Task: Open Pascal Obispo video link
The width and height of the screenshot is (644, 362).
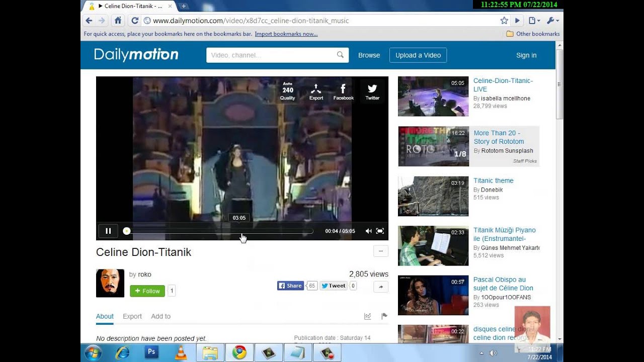Action: pyautogui.click(x=503, y=284)
